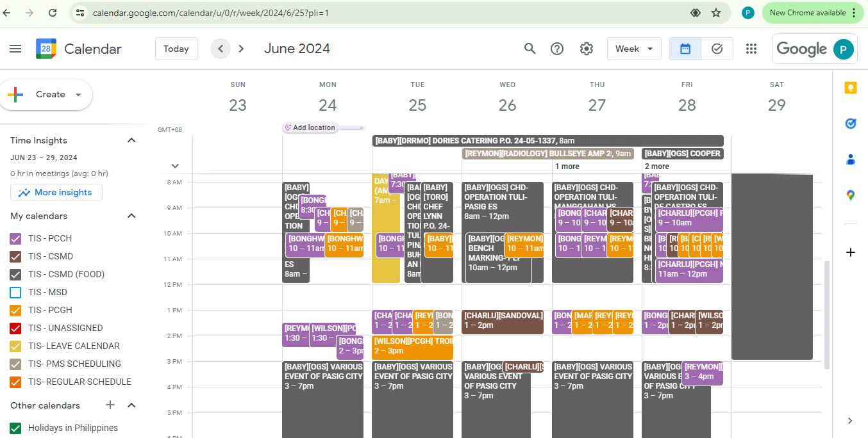
Task: Open TROIKA 2 – 3pm event on Tuesday
Action: pos(413,346)
